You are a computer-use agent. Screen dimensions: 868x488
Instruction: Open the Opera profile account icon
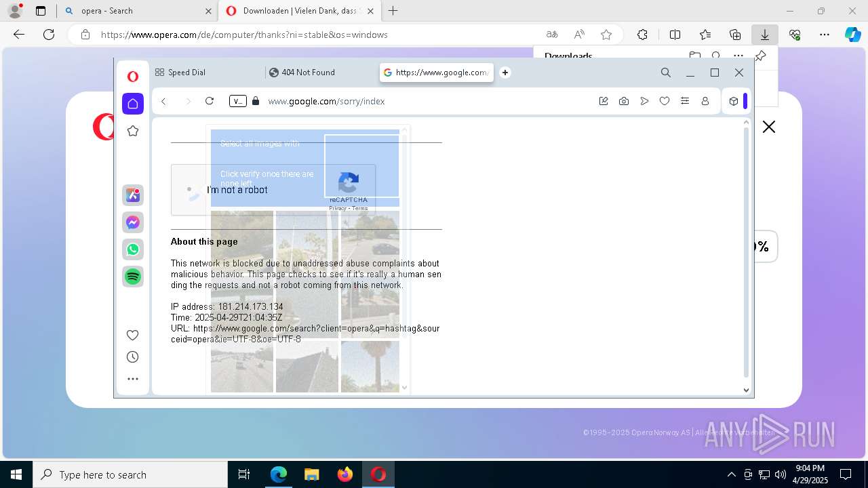coord(705,101)
